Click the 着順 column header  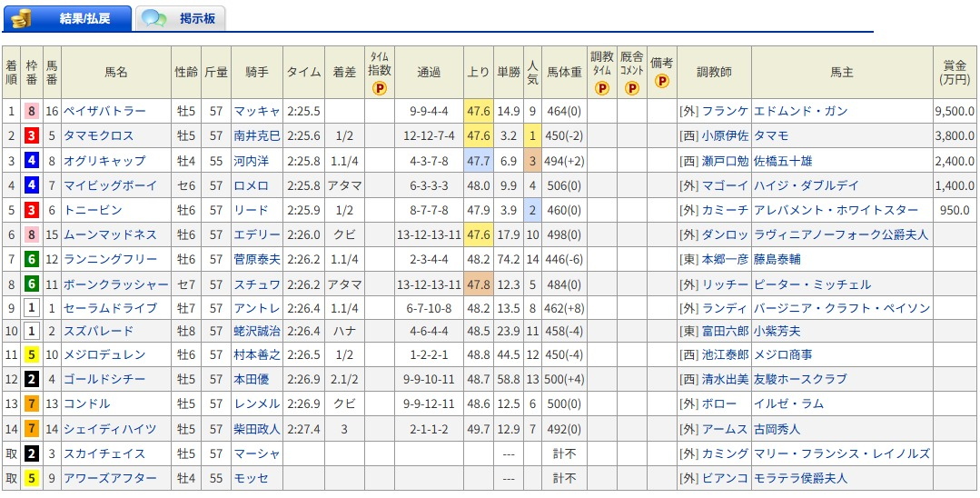point(12,72)
